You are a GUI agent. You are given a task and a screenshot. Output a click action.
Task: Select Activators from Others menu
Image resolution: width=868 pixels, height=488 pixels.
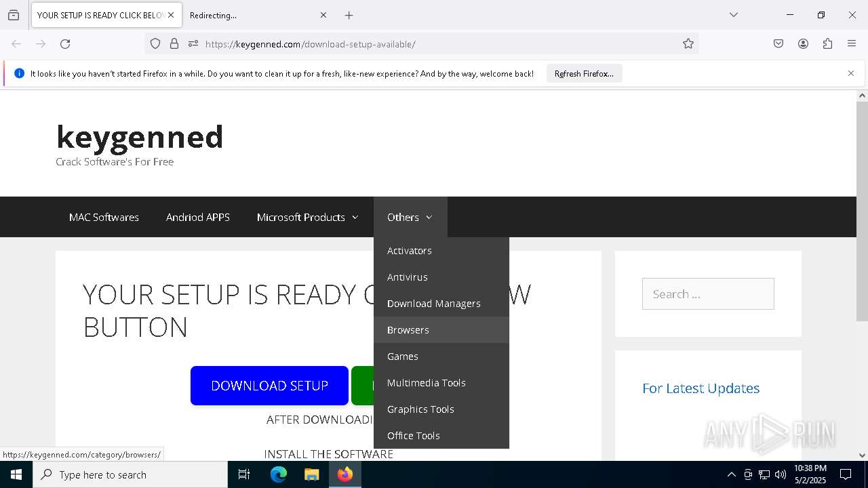pos(441,251)
